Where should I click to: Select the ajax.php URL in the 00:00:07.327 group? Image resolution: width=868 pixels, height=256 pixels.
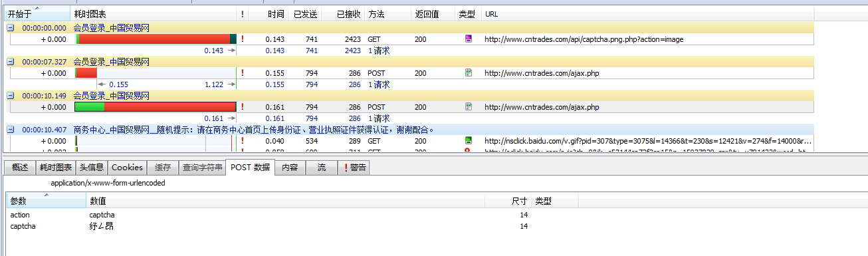tap(542, 73)
